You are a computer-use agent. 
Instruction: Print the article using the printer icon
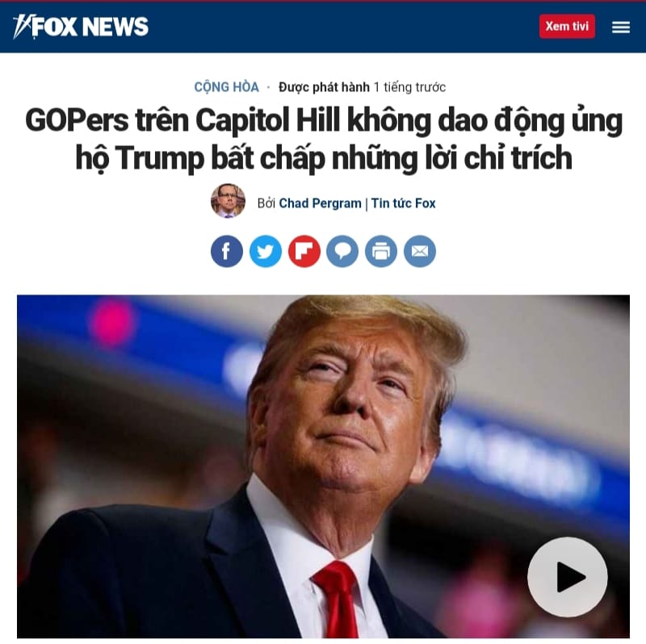pyautogui.click(x=381, y=251)
